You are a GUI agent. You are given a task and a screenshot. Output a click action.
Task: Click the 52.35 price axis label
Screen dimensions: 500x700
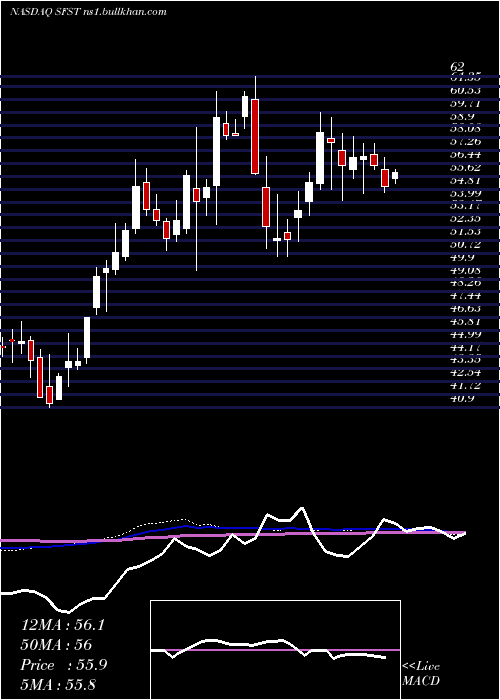[465, 219]
